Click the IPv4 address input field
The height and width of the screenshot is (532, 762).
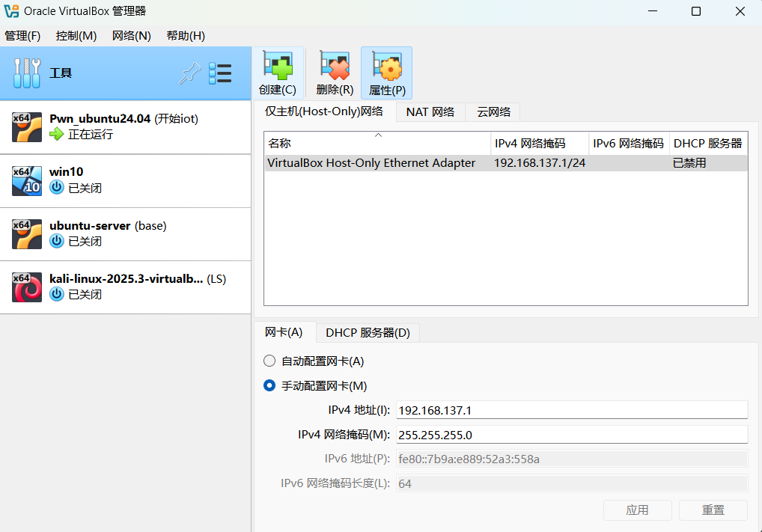pos(571,410)
